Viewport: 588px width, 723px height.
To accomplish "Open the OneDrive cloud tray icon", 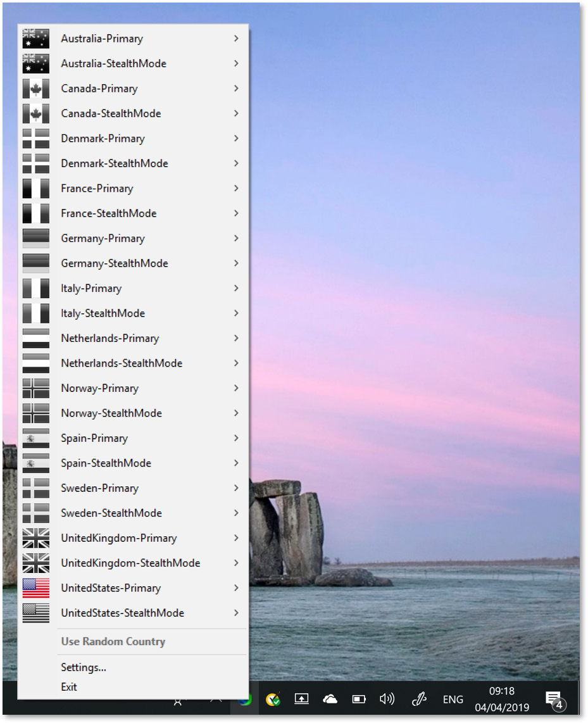I will click(330, 699).
